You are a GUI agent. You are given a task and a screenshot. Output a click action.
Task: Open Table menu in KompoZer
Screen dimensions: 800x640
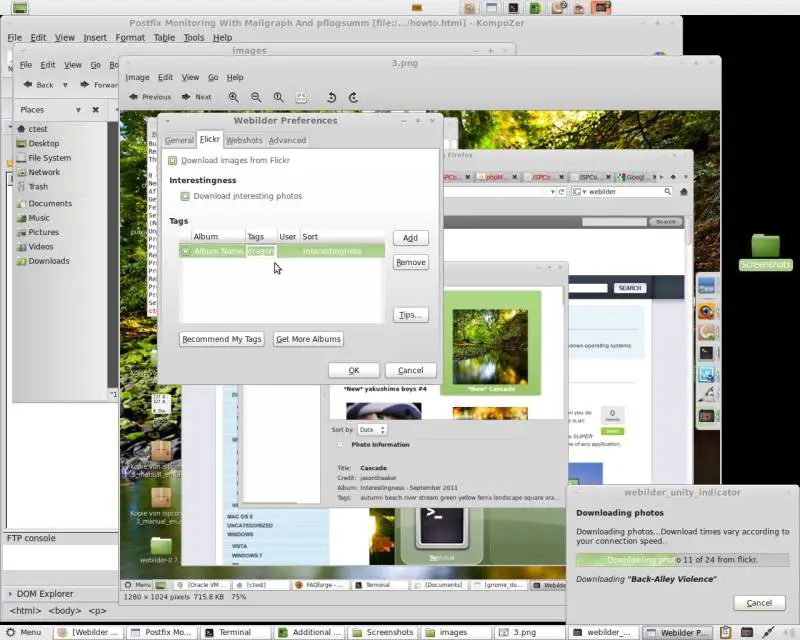(164, 37)
